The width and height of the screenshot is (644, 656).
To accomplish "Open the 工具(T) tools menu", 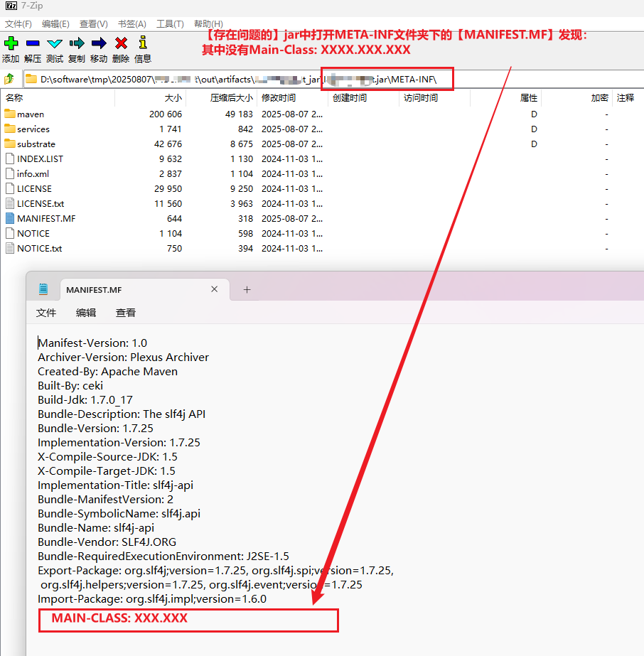I will point(170,24).
